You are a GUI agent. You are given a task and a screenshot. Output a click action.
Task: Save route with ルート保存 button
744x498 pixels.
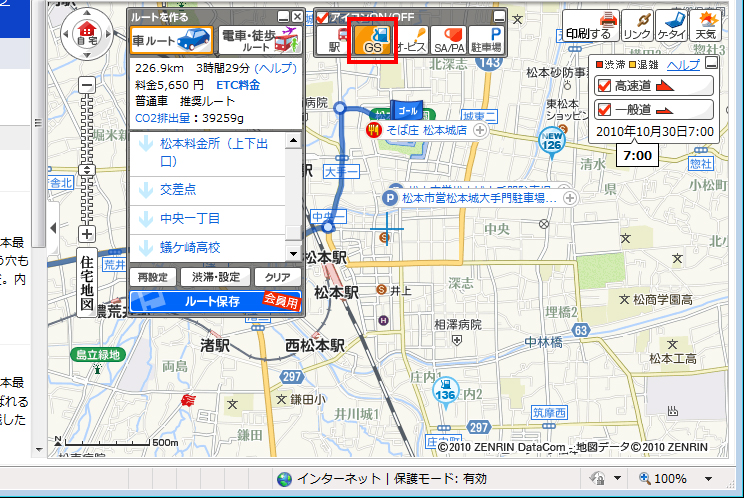tap(216, 301)
